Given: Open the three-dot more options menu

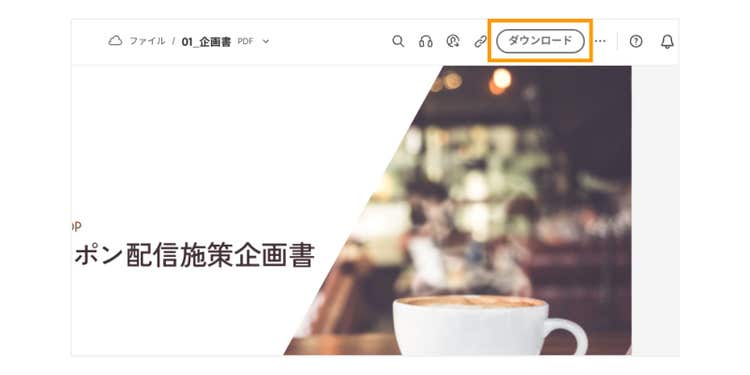Looking at the screenshot, I should point(600,41).
